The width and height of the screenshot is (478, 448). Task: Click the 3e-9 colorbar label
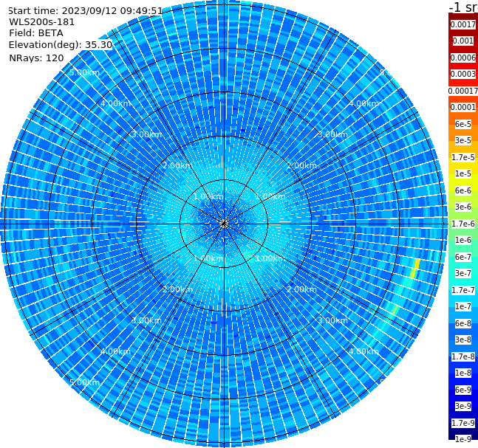click(463, 406)
